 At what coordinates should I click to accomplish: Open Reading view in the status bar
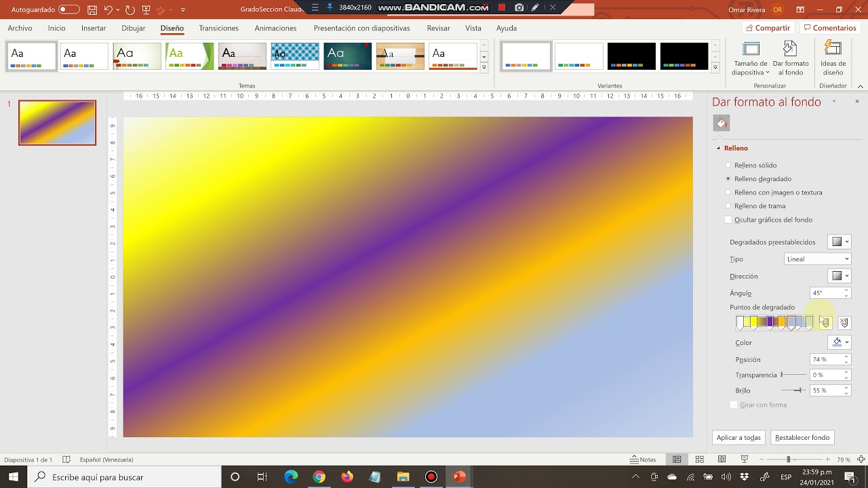722,460
